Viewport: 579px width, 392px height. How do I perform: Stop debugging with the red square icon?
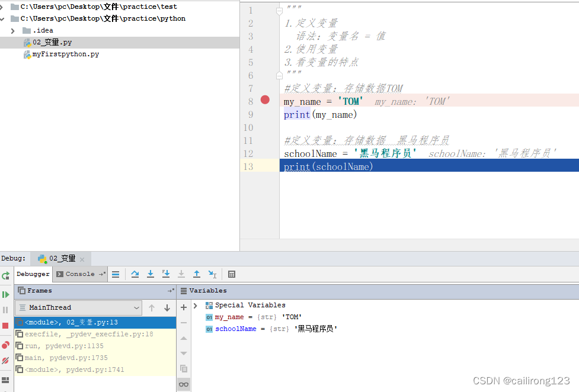[x=5, y=325]
